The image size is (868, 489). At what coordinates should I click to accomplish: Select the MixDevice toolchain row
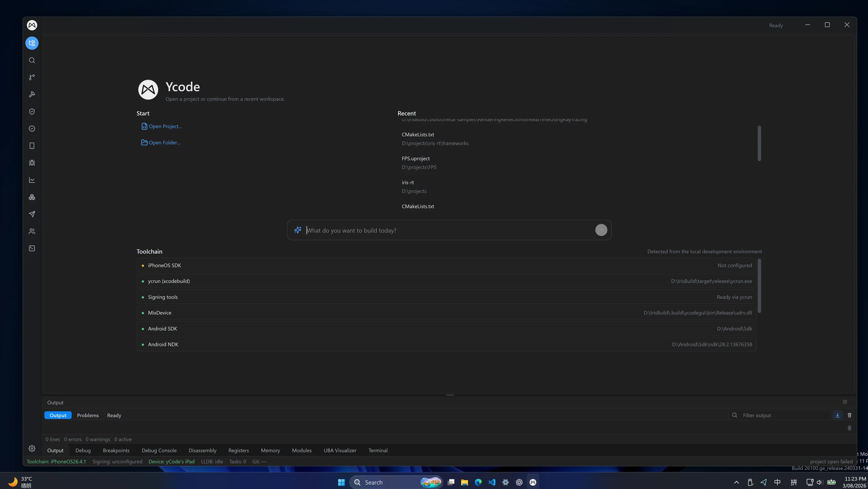[447, 313]
